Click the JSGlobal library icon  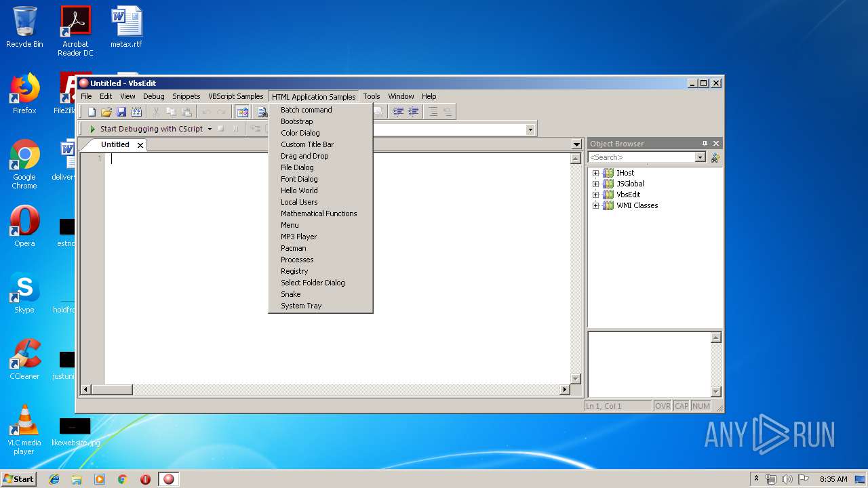tap(608, 184)
